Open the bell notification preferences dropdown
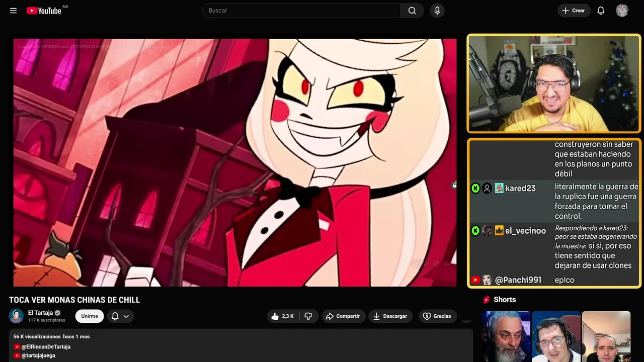This screenshot has height=362, width=644. coord(120,316)
